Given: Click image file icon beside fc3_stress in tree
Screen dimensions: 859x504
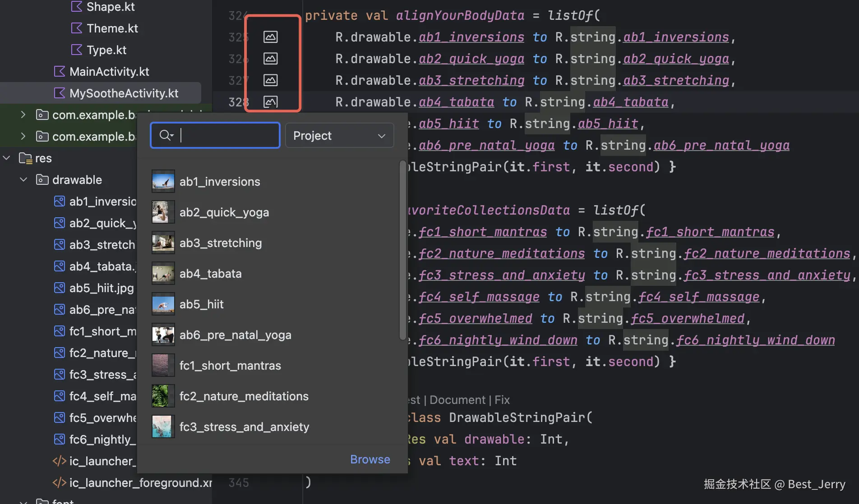Looking at the screenshot, I should [60, 375].
